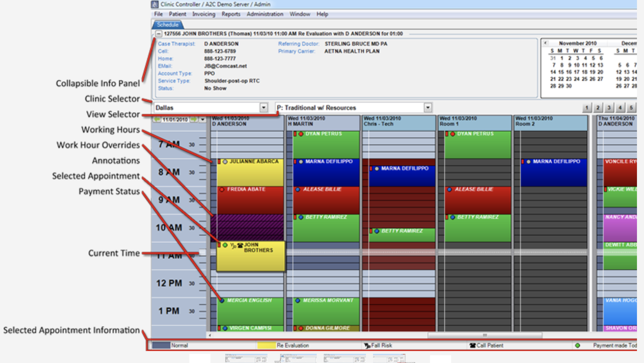Open the Administration menu

(x=265, y=14)
